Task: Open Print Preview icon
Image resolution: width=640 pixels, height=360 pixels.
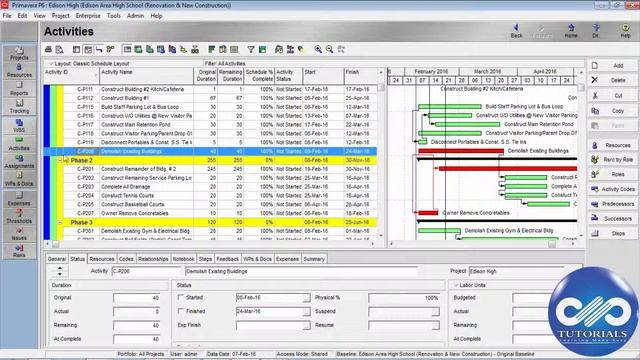Action: click(60, 49)
